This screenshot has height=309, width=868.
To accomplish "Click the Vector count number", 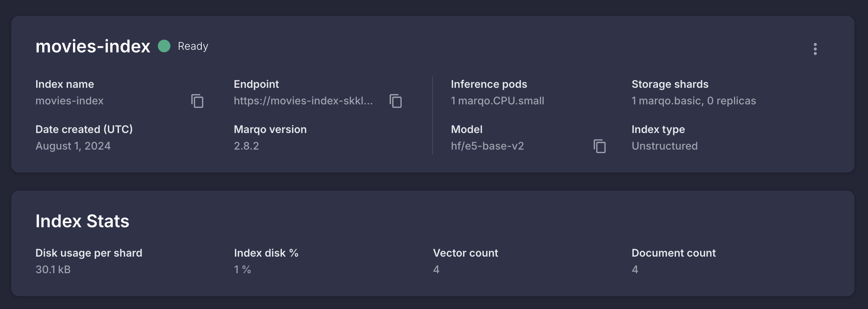I will (436, 270).
